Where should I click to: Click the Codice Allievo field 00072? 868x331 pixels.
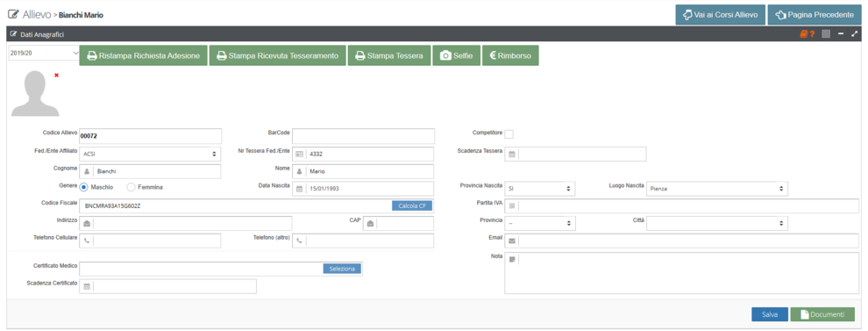point(151,136)
